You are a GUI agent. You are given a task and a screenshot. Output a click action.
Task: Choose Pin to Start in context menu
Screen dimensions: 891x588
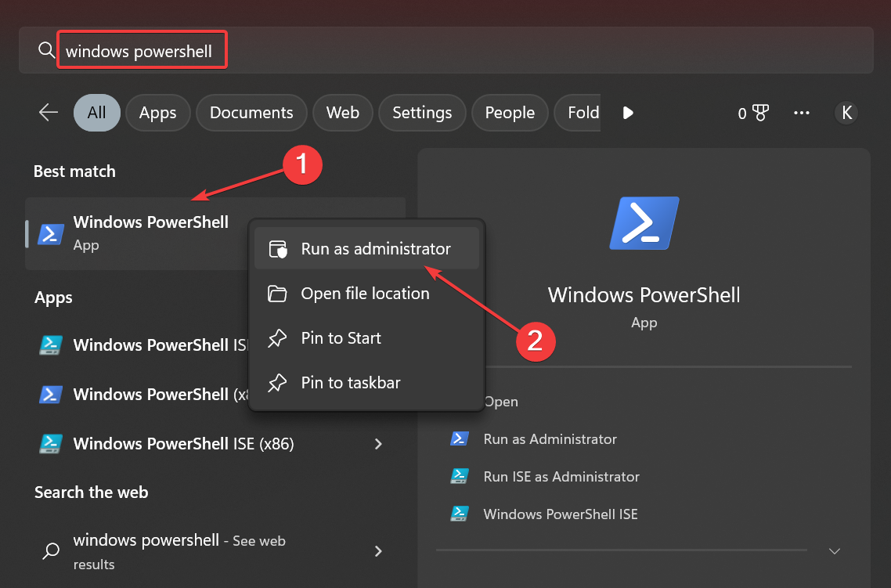(x=366, y=338)
